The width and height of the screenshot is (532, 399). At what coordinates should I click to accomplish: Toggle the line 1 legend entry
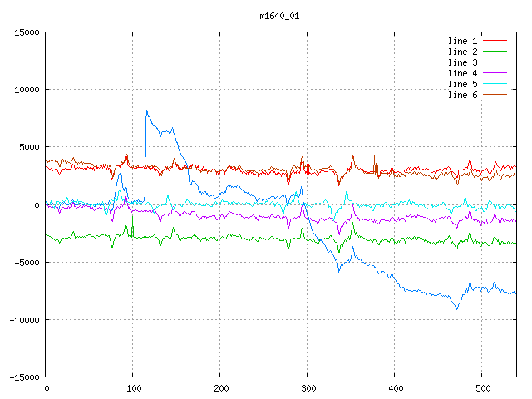(463, 41)
